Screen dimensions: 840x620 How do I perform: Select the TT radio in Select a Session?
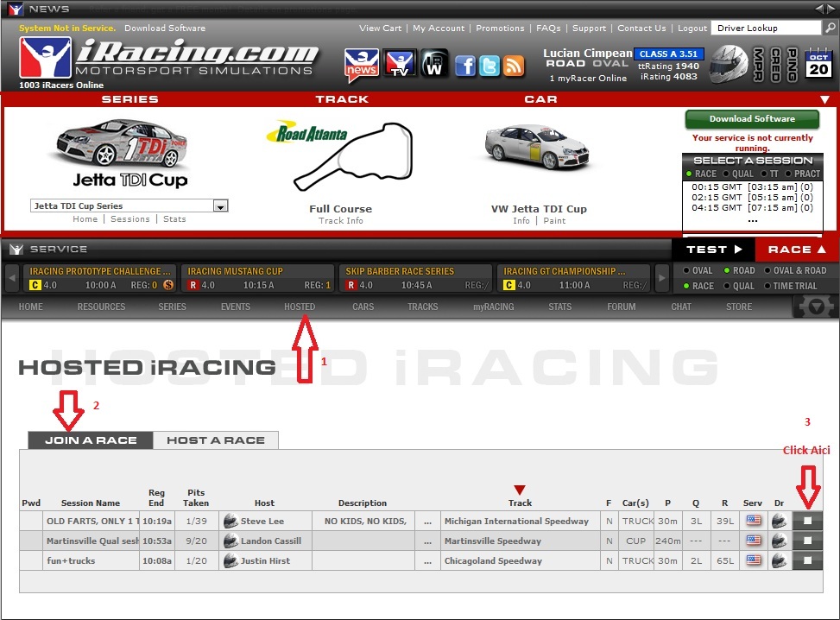point(764,174)
